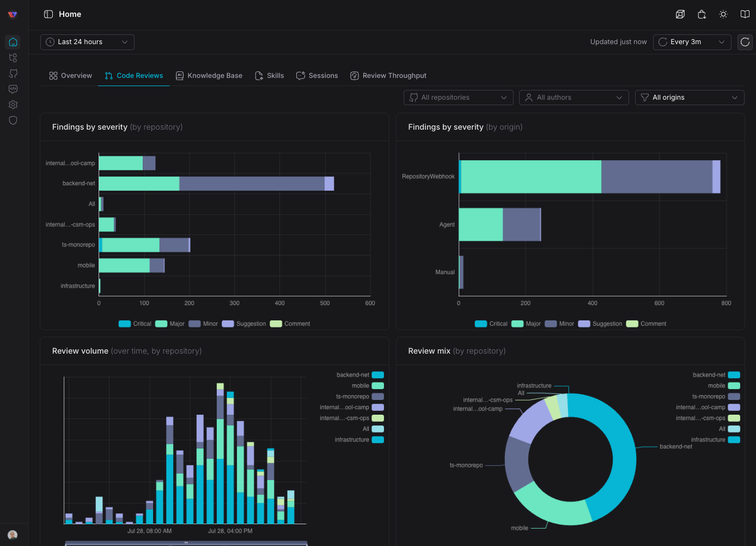Open the All authors filter dropdown
This screenshot has height=546, width=756.
tap(574, 98)
